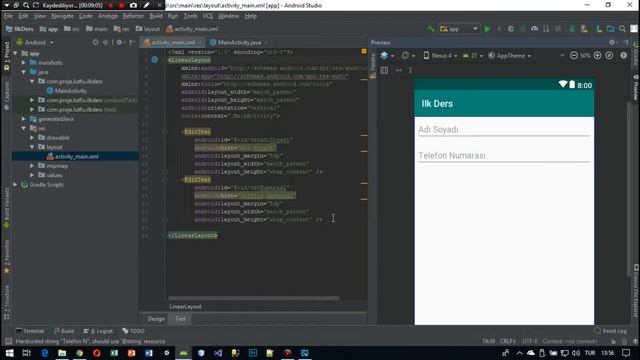Run the app with green play button

[x=487, y=29]
